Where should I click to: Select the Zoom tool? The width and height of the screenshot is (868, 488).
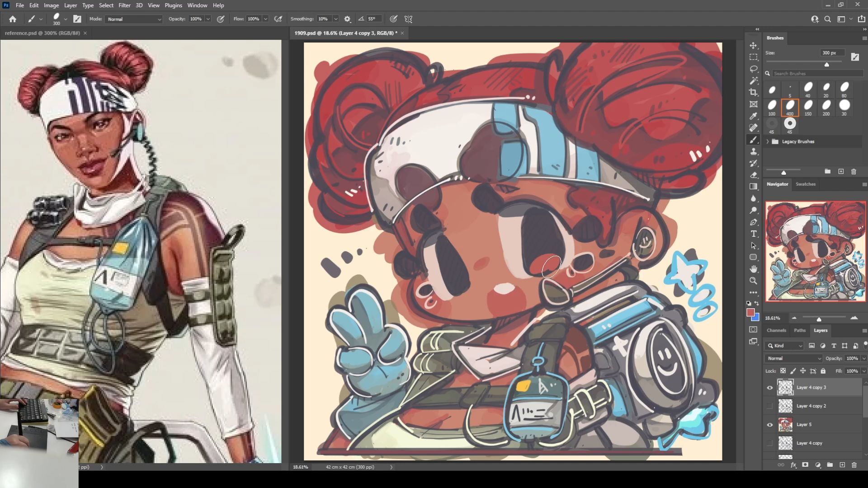[753, 281]
